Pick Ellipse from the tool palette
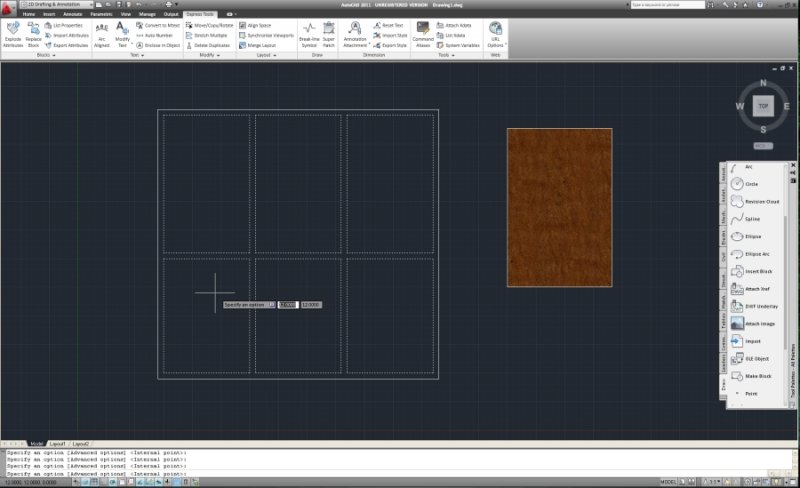Screen dimensions: 800x488 (746, 236)
